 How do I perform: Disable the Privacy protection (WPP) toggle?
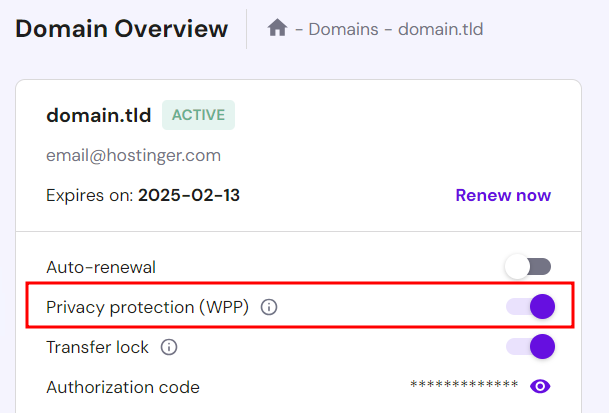pos(530,306)
